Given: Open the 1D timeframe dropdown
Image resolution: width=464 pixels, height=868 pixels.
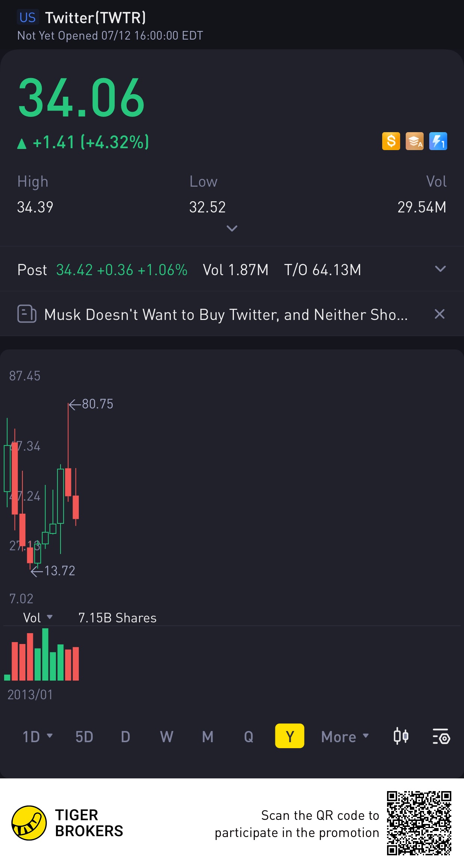Looking at the screenshot, I should pos(37,737).
